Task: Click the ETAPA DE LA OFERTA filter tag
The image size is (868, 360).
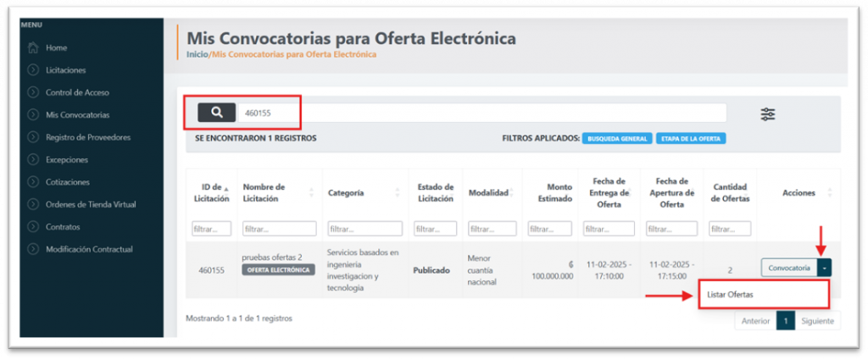Action: 690,139
